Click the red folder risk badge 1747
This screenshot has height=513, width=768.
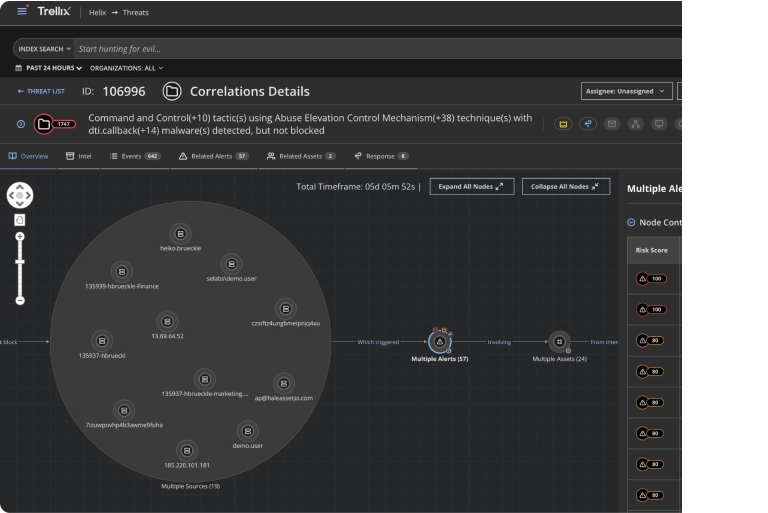[x=55, y=124]
